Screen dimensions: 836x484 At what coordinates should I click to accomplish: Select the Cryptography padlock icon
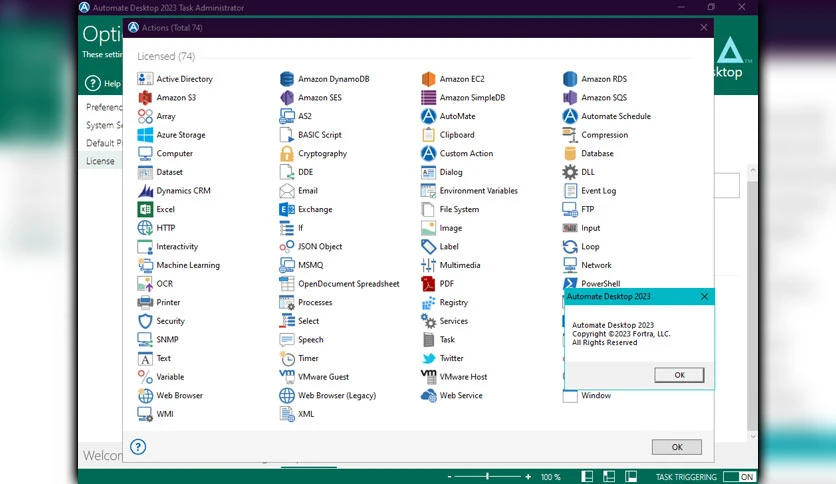pos(287,154)
